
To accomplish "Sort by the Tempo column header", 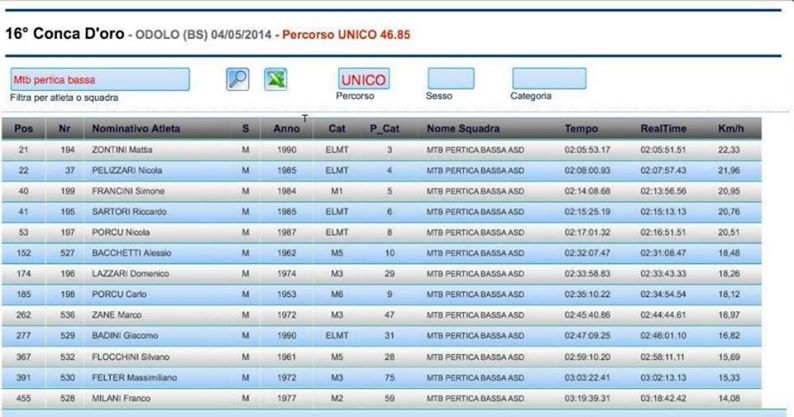I will (581, 129).
